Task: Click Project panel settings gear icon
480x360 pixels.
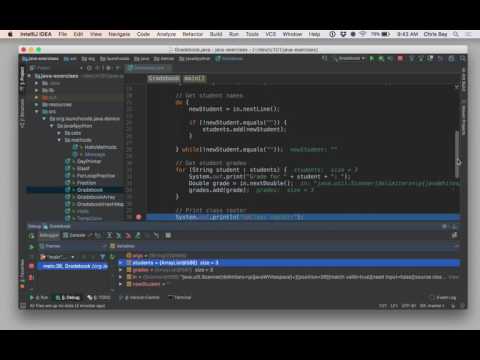Action: tap(109, 68)
